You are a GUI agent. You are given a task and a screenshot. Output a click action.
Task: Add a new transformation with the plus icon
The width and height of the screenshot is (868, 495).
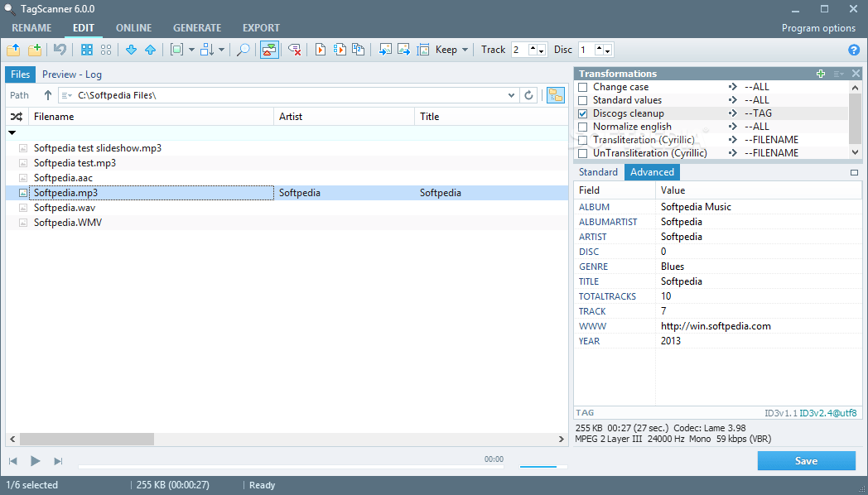coord(820,73)
